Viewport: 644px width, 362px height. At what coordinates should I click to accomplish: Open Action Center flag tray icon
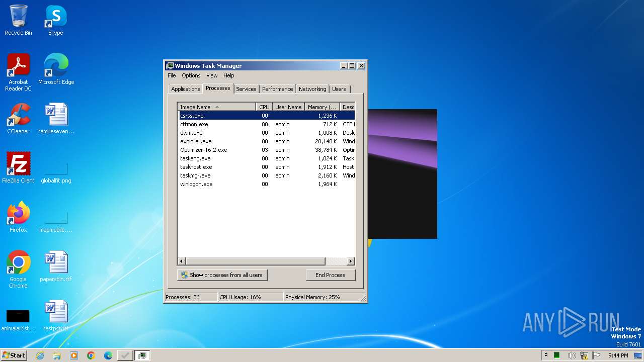[596, 355]
